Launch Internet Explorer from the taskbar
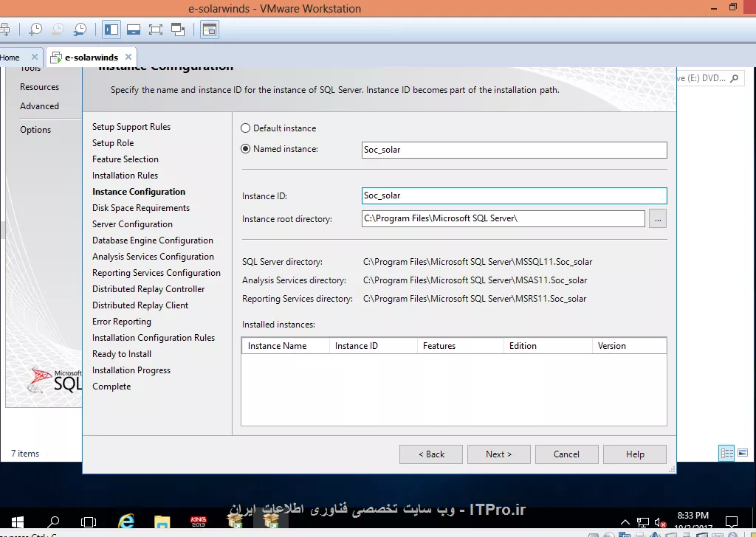This screenshot has width=756, height=537. [x=126, y=521]
